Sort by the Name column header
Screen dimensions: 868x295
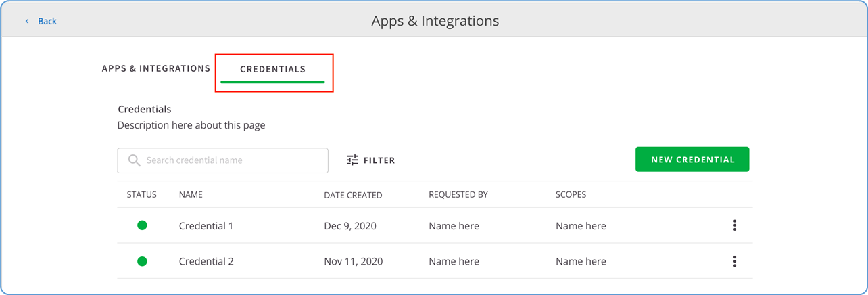tap(191, 195)
